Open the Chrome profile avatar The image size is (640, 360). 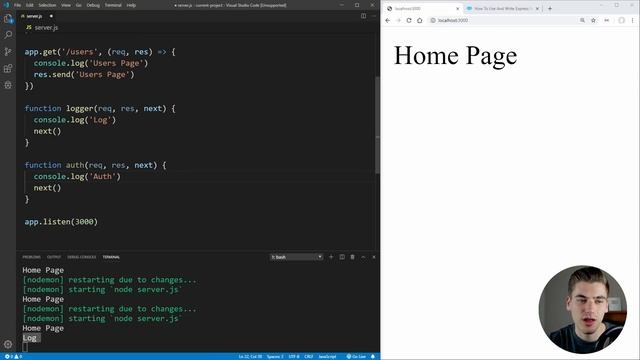tap(621, 20)
